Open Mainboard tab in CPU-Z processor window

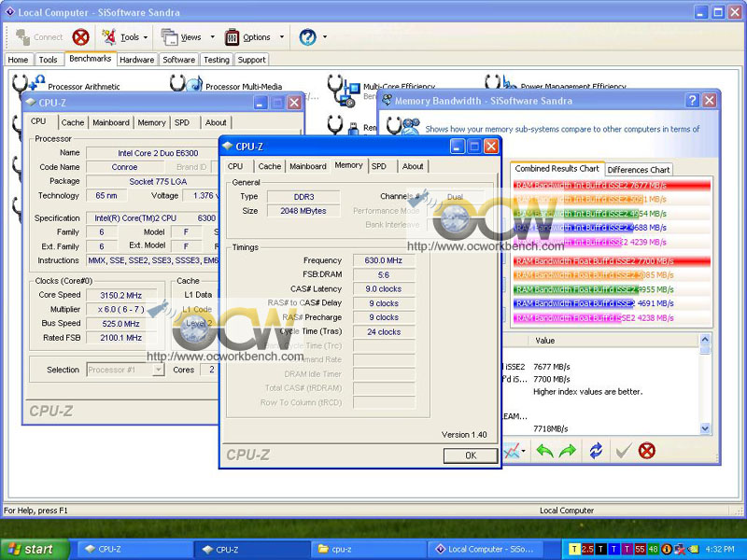click(111, 122)
